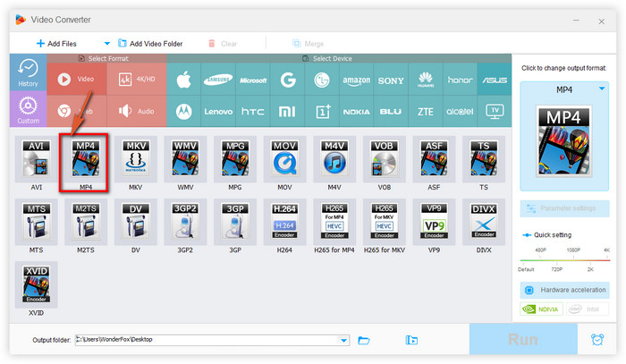Open Amazon device profiles

tap(357, 80)
